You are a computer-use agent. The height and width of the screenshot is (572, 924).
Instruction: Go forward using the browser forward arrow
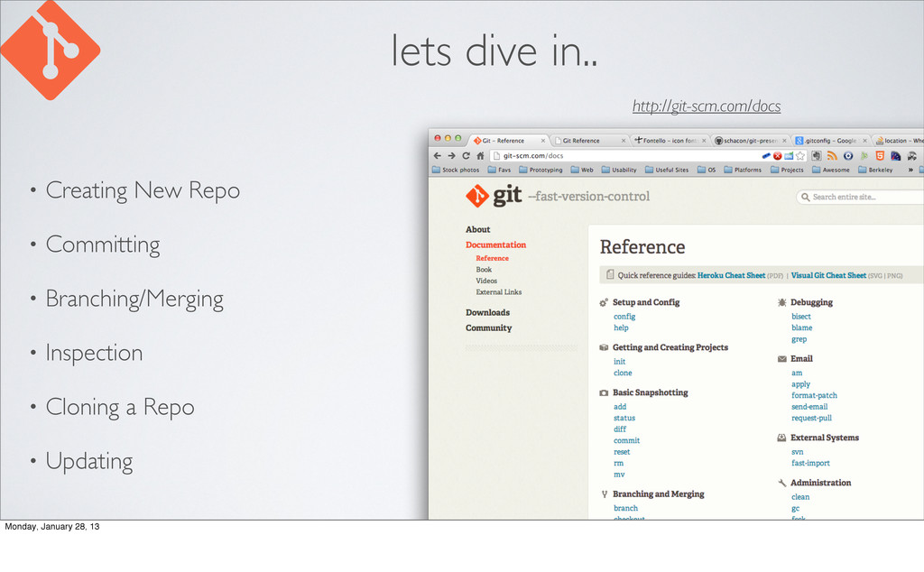tap(451, 155)
